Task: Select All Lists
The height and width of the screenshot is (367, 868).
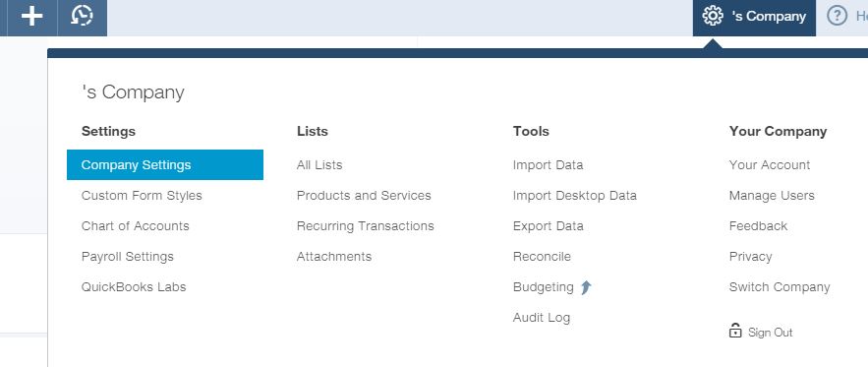Action: point(319,165)
